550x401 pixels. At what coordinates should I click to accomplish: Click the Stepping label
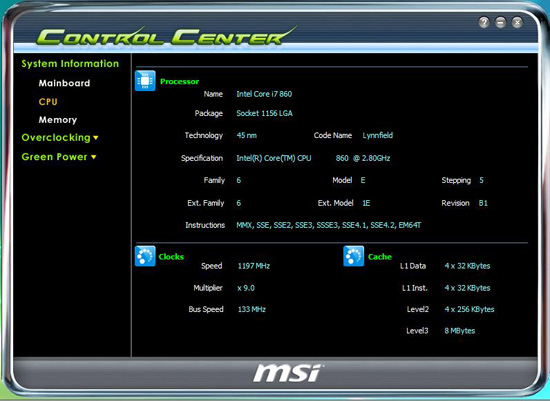tap(456, 180)
